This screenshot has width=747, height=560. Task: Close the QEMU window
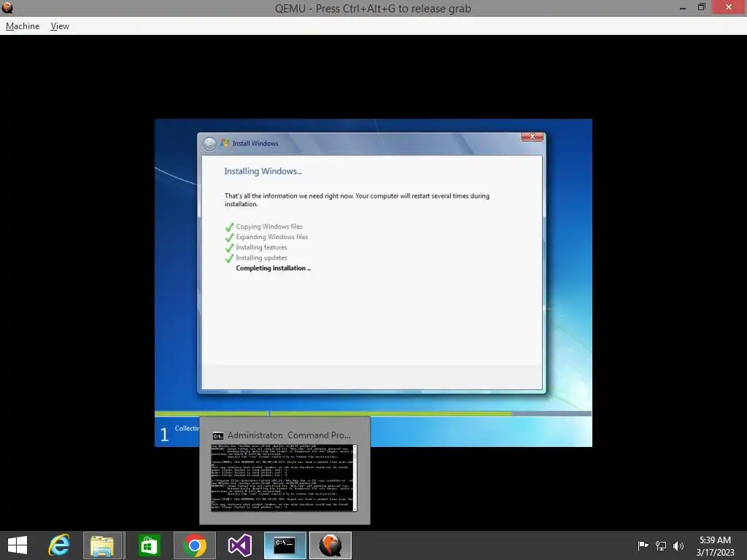pos(729,7)
